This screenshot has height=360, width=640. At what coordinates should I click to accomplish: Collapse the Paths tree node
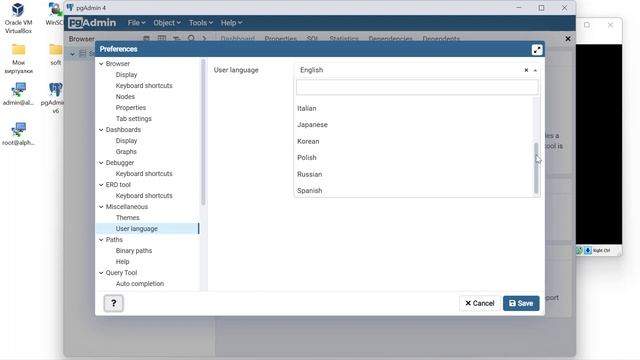coord(101,240)
